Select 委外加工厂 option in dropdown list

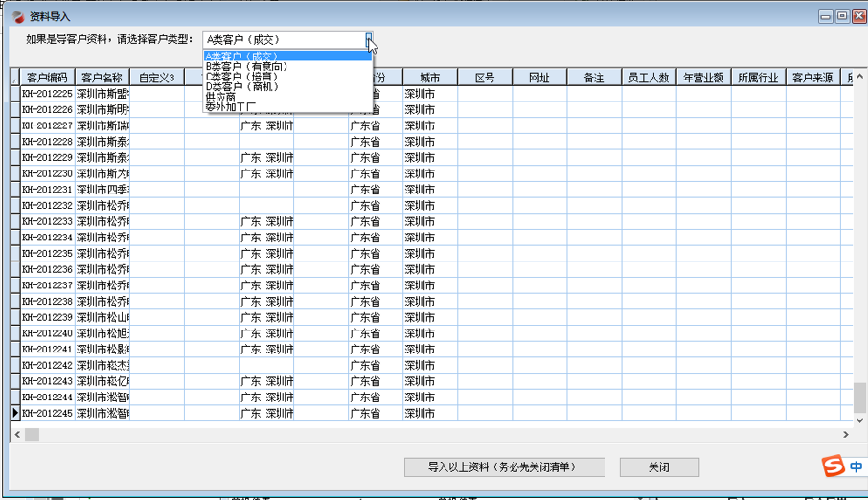click(x=287, y=106)
